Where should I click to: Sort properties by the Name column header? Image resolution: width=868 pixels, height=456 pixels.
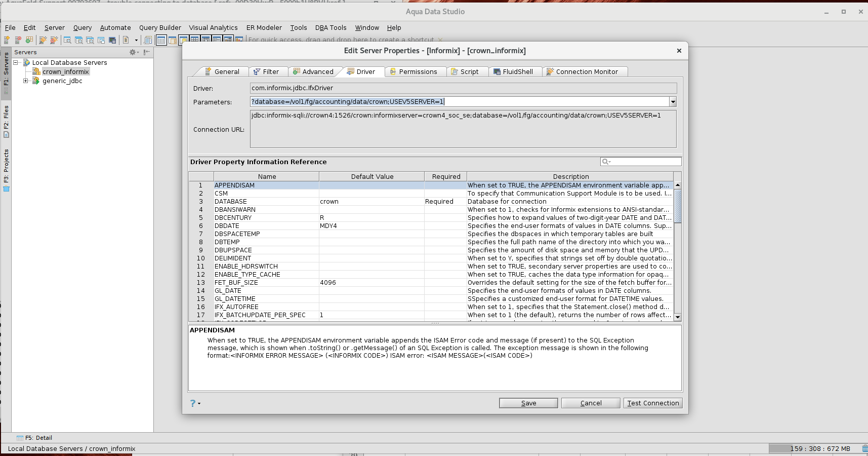267,177
